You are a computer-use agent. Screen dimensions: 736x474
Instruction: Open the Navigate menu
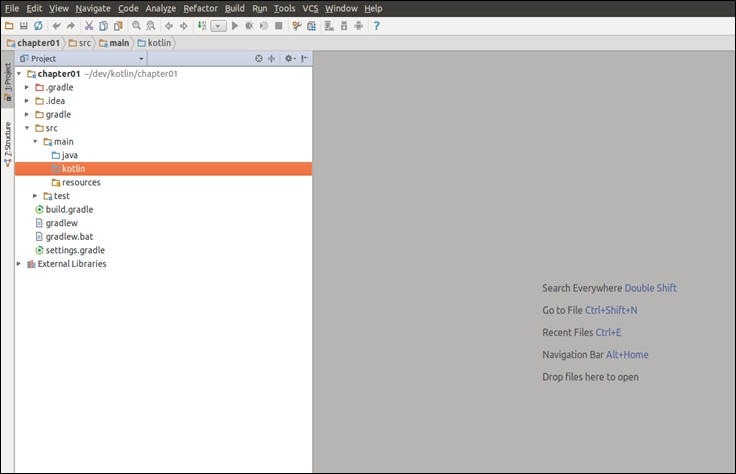[93, 8]
